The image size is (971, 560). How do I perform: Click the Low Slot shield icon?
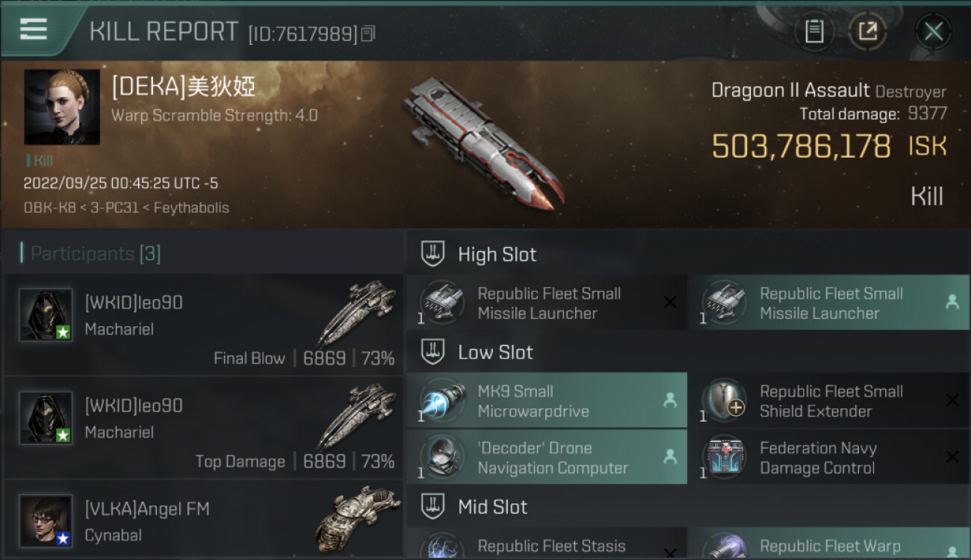(x=432, y=352)
